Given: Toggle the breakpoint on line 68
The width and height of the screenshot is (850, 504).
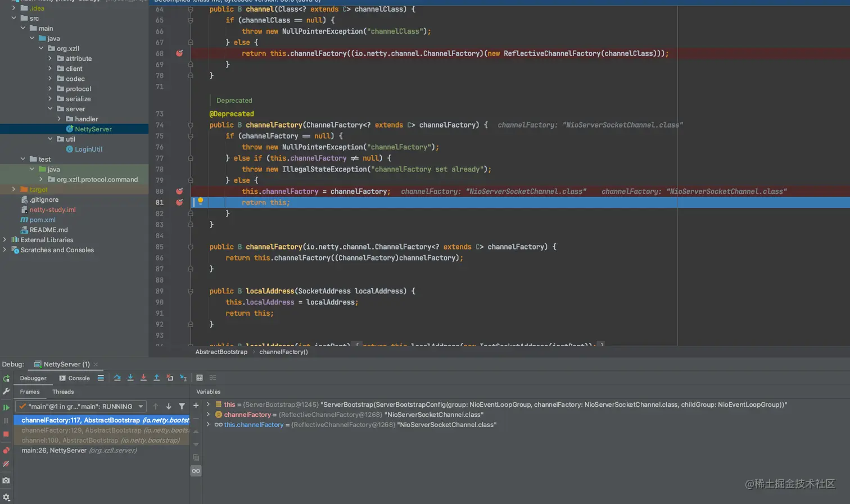Looking at the screenshot, I should click(179, 53).
